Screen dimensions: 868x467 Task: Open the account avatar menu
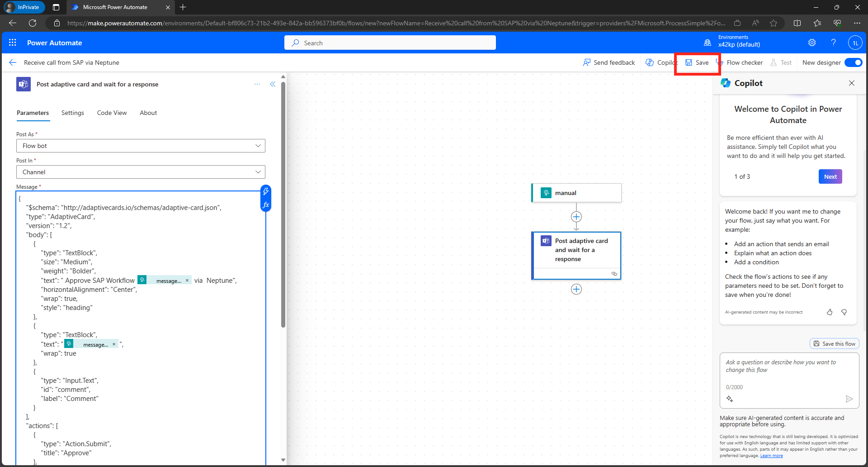pyautogui.click(x=855, y=43)
